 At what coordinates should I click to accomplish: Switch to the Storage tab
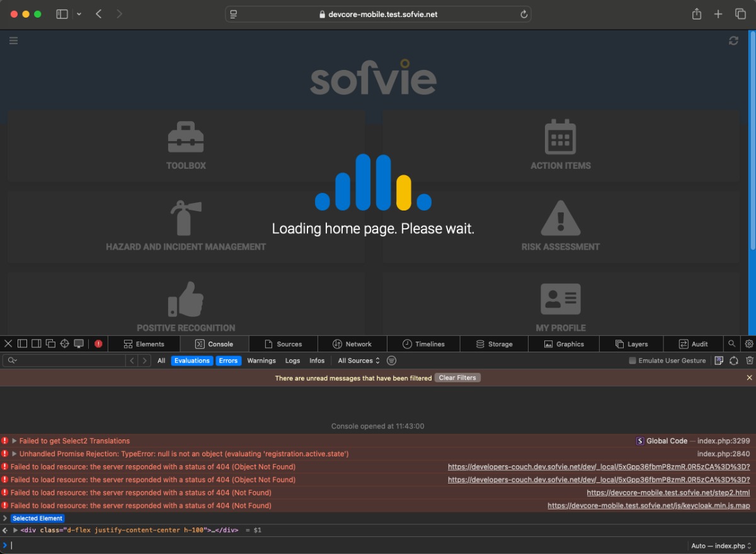click(x=494, y=343)
